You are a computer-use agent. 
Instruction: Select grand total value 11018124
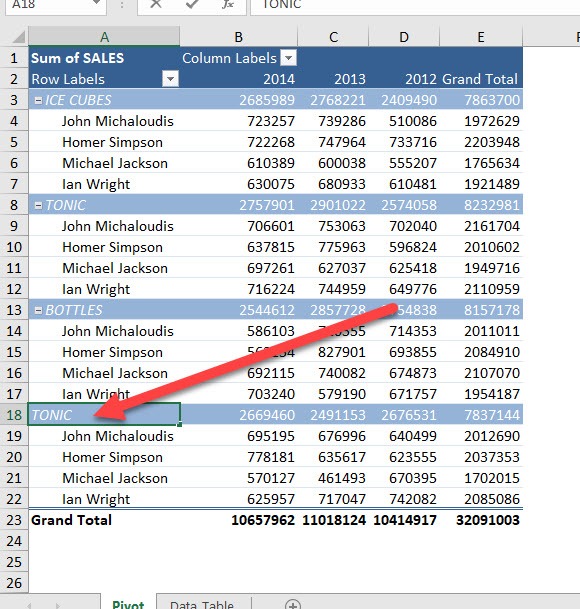333,520
